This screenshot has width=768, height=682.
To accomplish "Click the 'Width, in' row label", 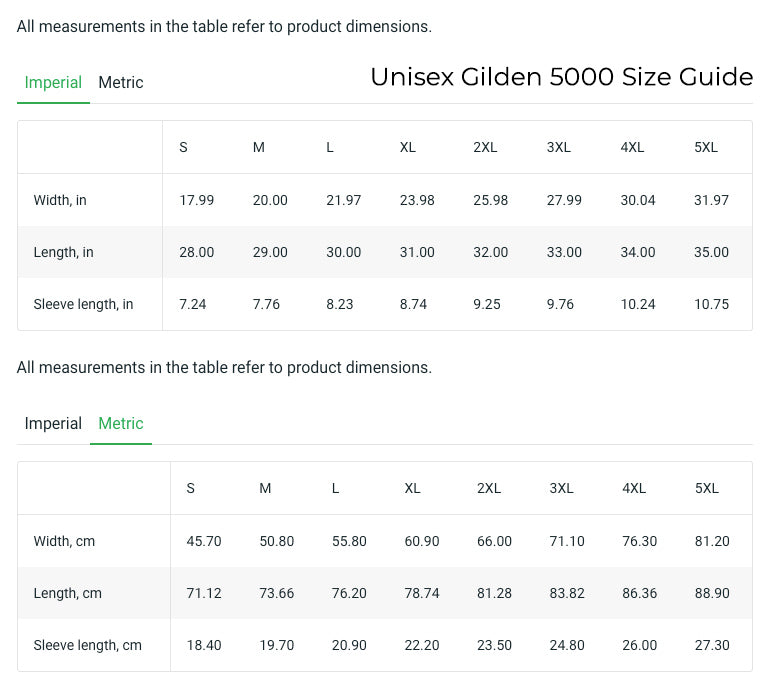I will click(x=60, y=200).
